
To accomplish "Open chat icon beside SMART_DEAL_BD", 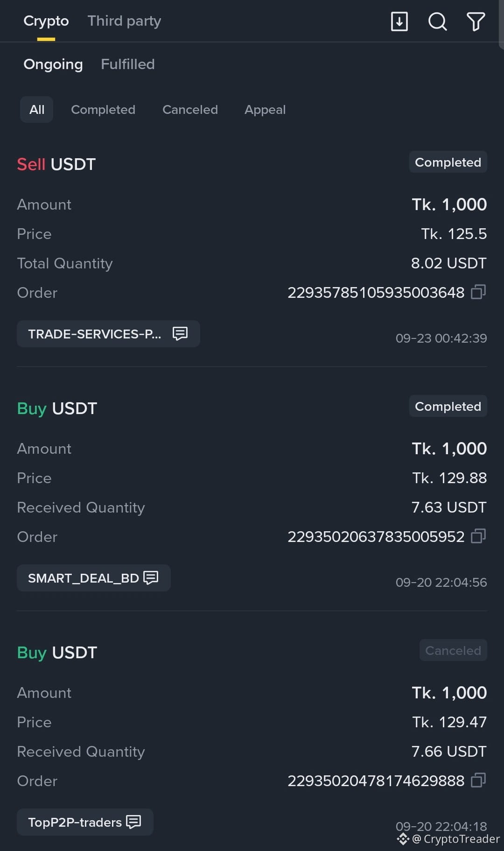I will click(151, 577).
